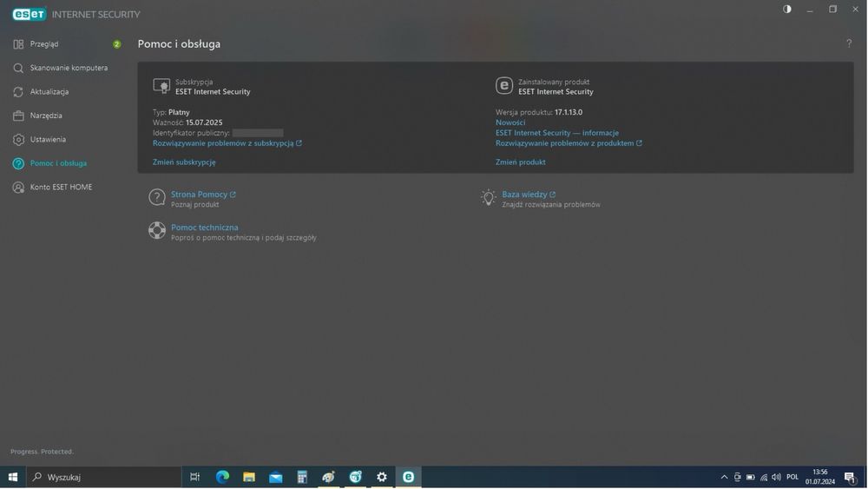Viewport: 868px width, 489px height.
Task: Click the battery tray icon
Action: pos(751,478)
